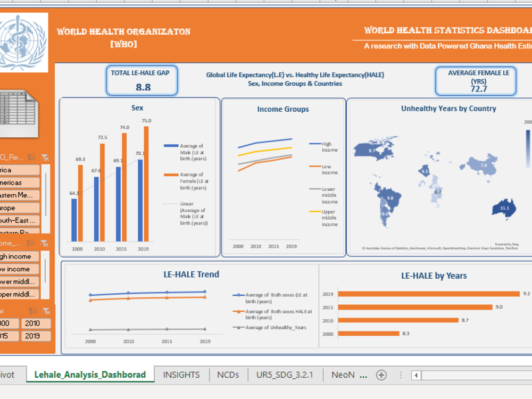Filter by Upper middle income group
This screenshot has width=532, height=399.
(x=19, y=294)
